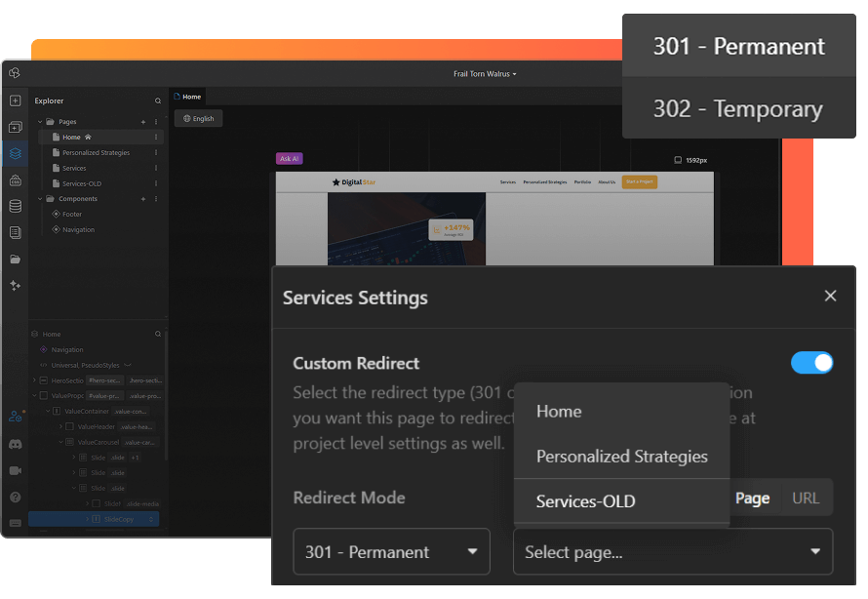868x599 pixels.
Task: Click the Ask AI button on canvas
Action: [289, 157]
